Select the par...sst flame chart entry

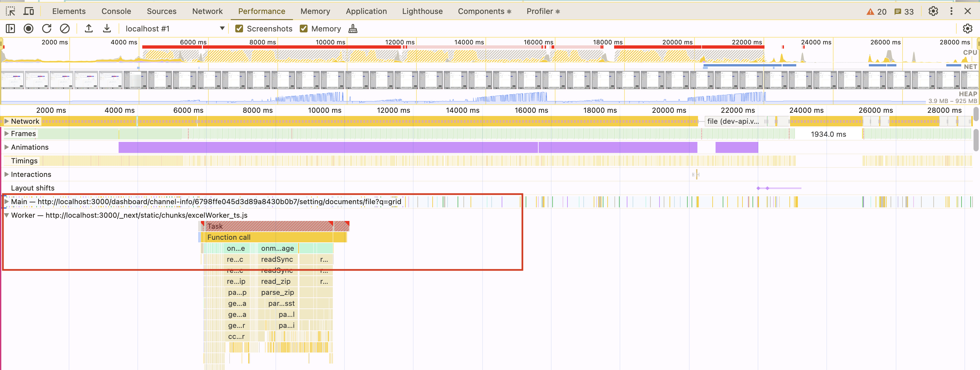tap(281, 304)
